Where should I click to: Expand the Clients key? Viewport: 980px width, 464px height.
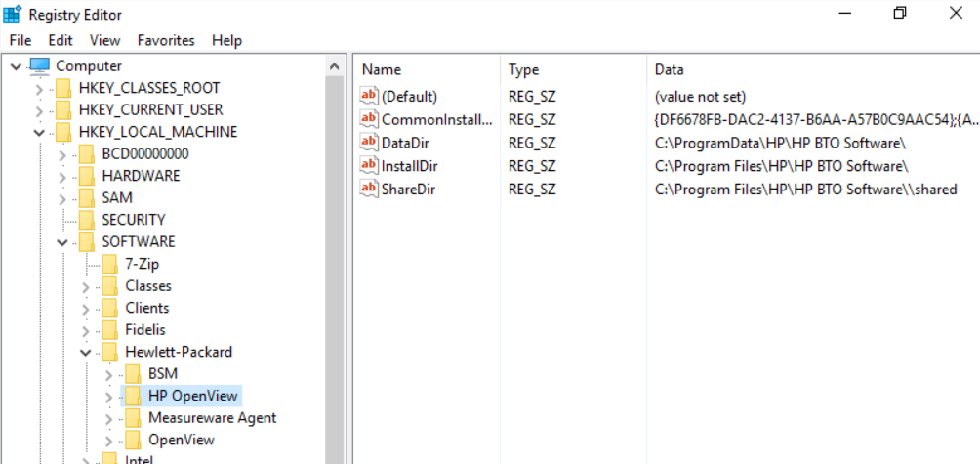pos(86,309)
